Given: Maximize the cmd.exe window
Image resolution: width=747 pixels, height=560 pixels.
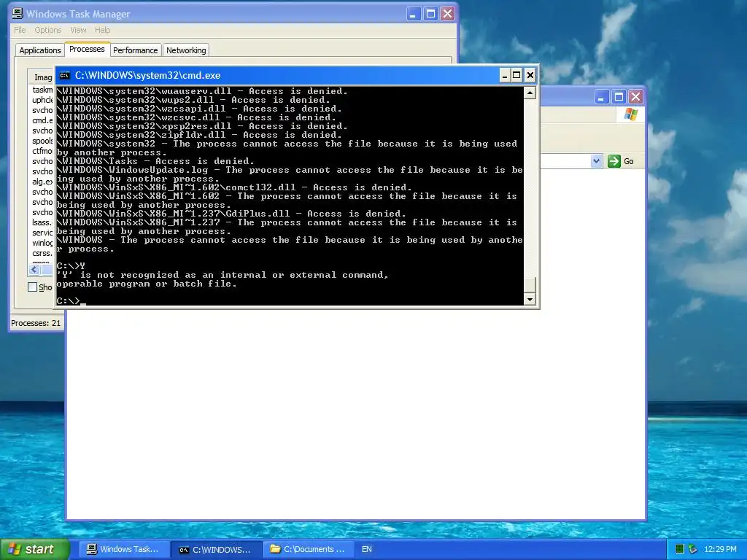Looking at the screenshot, I should tap(517, 75).
